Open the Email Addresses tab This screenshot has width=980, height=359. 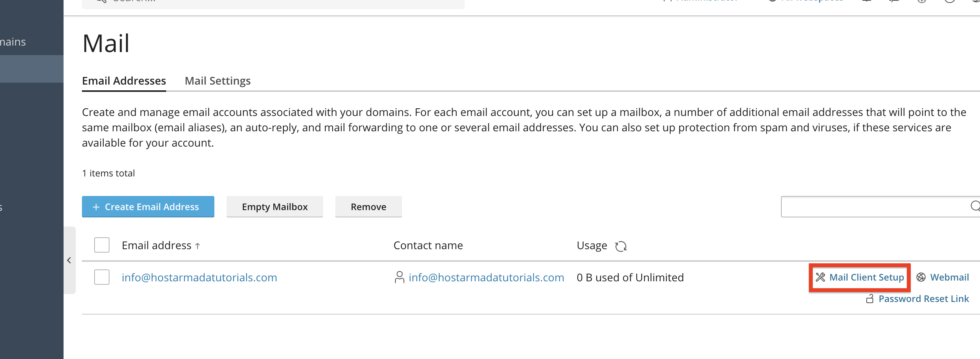pyautogui.click(x=124, y=81)
